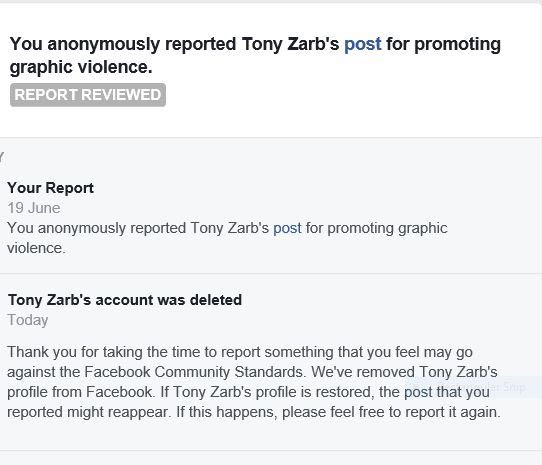Click the phrase profile from Facebook
Viewport: 542px width, 465px height.
click(x=80, y=392)
